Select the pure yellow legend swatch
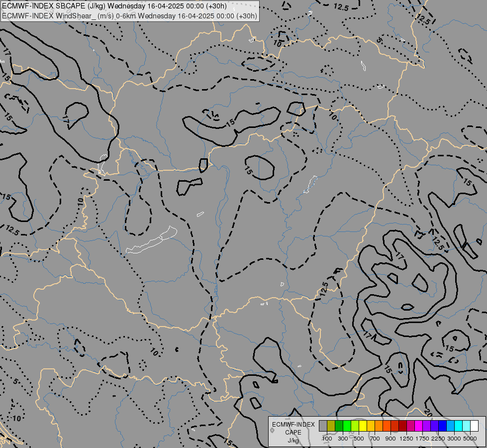Image resolution: width=487 pixels, height=448 pixels. coord(363,426)
